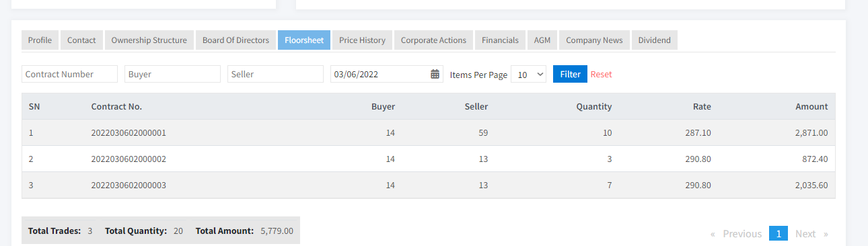
Task: Click the blue Filter button
Action: point(570,74)
